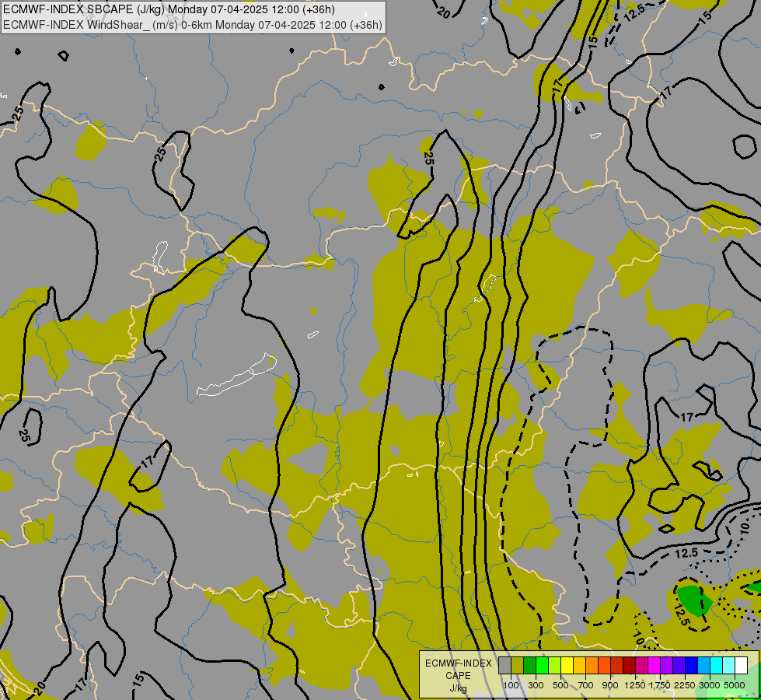Click the "3000" legend value
This screenshot has height=700, width=761.
710,685
